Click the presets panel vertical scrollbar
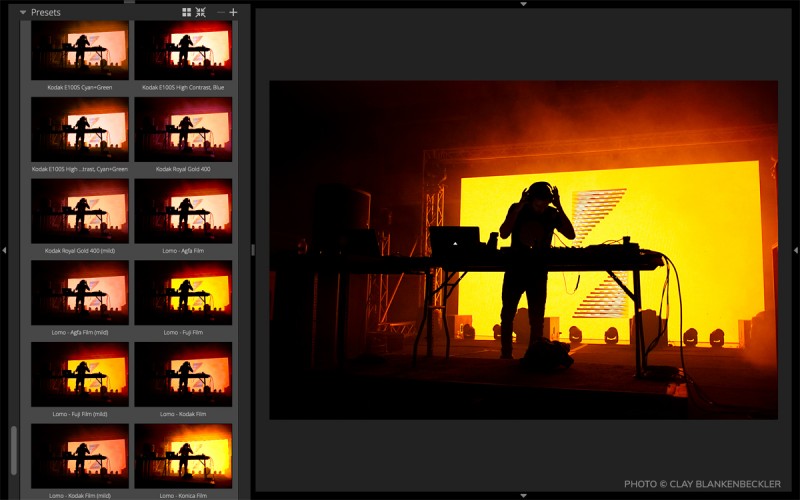 [13, 450]
